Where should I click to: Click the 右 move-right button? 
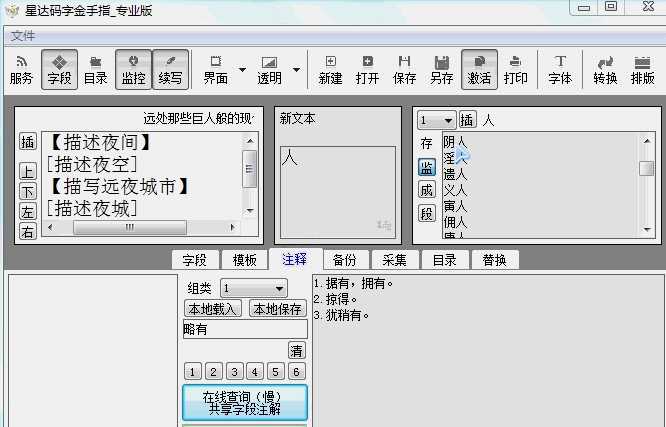[28, 232]
